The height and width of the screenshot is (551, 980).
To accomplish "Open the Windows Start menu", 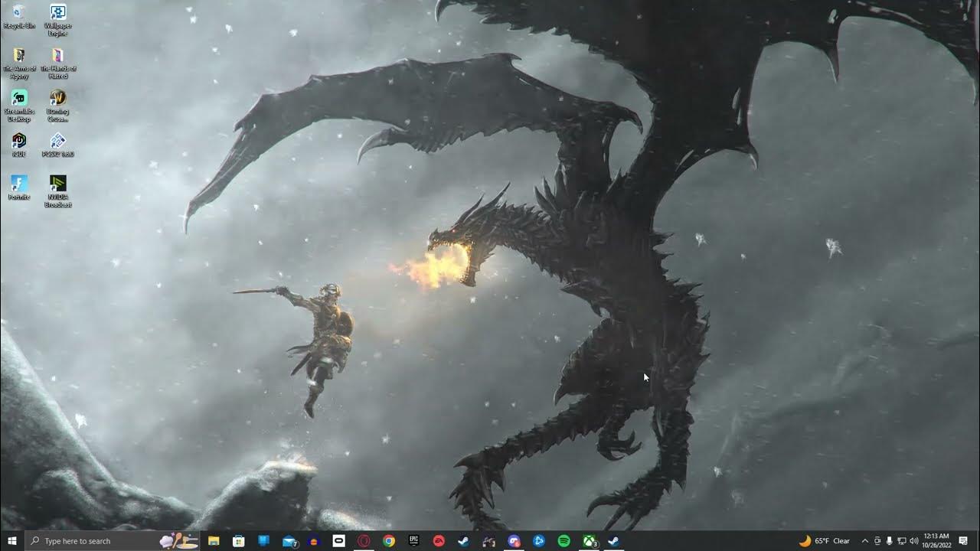I will pyautogui.click(x=12, y=541).
